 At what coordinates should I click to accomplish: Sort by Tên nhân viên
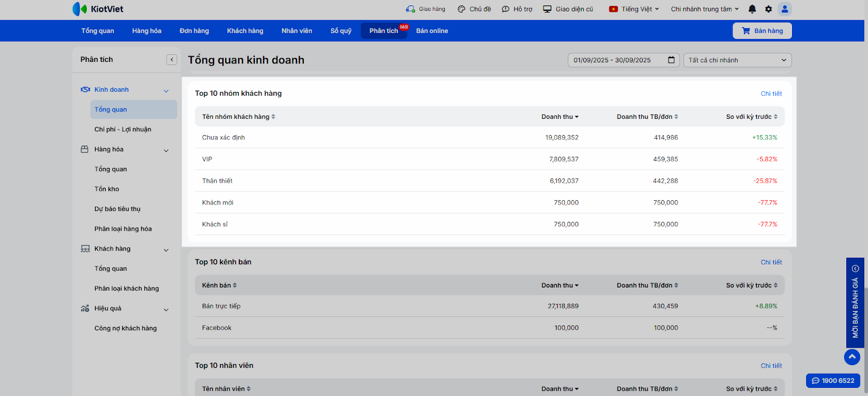coord(226,389)
